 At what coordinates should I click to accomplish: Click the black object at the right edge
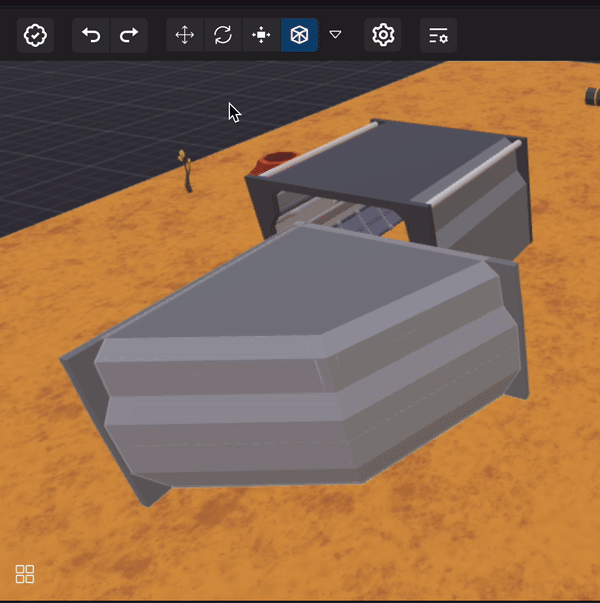(x=591, y=97)
